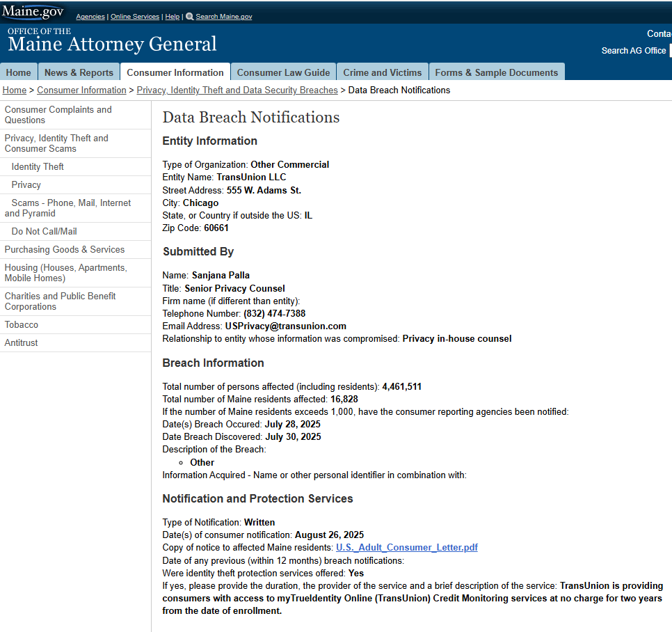This screenshot has width=672, height=632.
Task: Click the Consumer Information breadcrumb link
Action: click(x=81, y=90)
